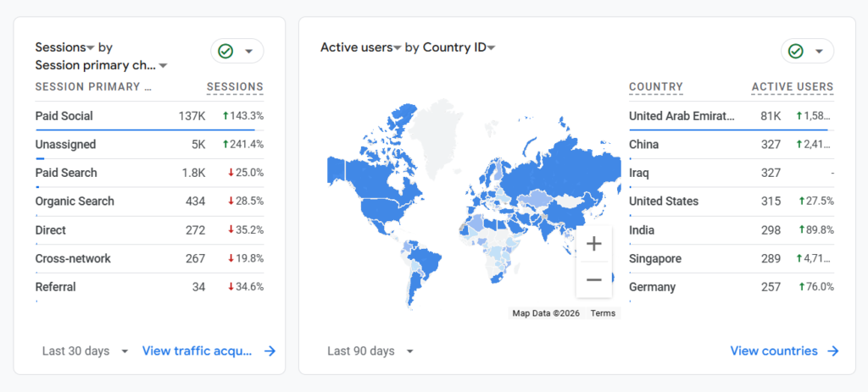This screenshot has width=868, height=392.
Task: Change Last 90 days date range
Action: (370, 351)
